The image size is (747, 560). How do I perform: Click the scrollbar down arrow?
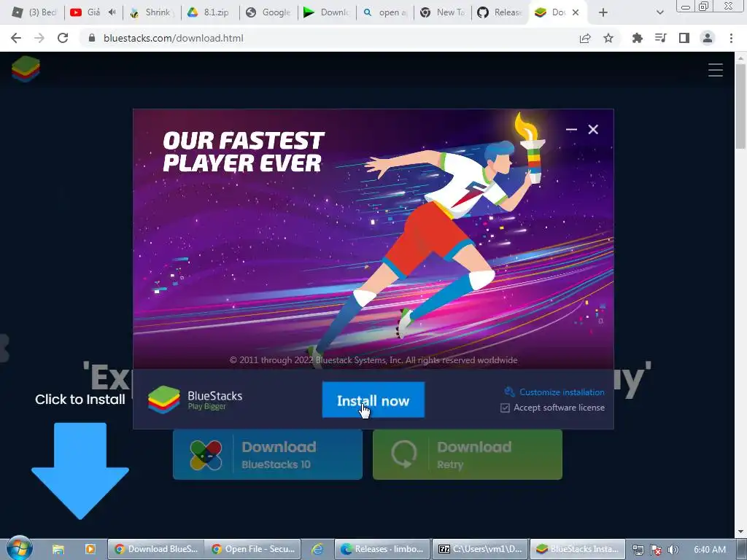(741, 532)
